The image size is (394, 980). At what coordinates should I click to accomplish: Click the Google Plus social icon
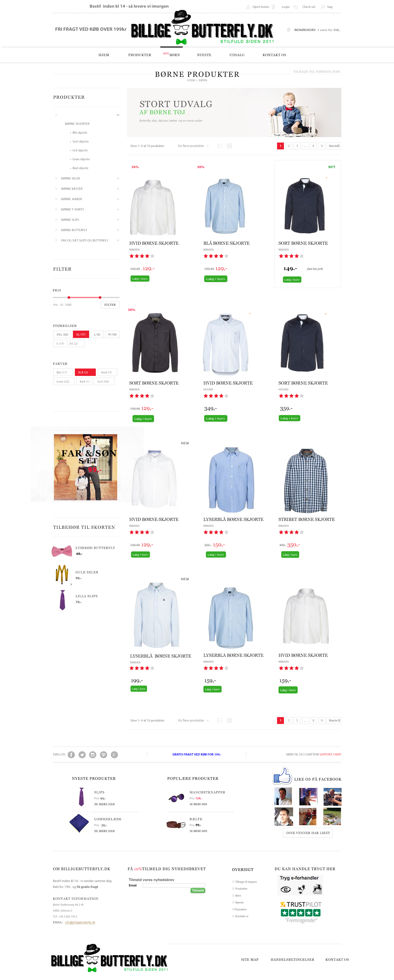point(114,755)
